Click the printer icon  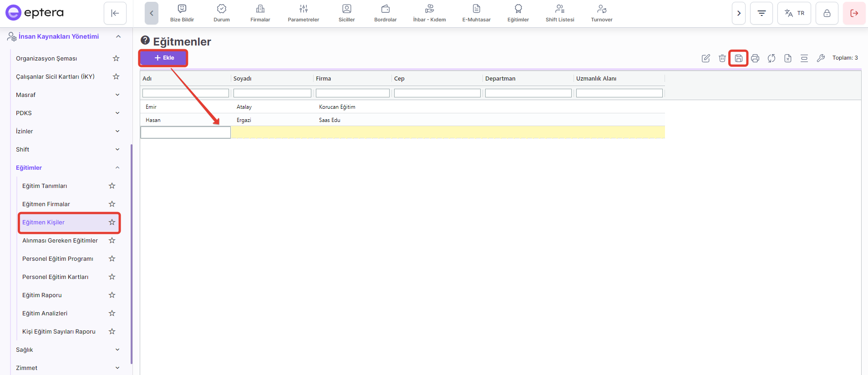point(755,58)
